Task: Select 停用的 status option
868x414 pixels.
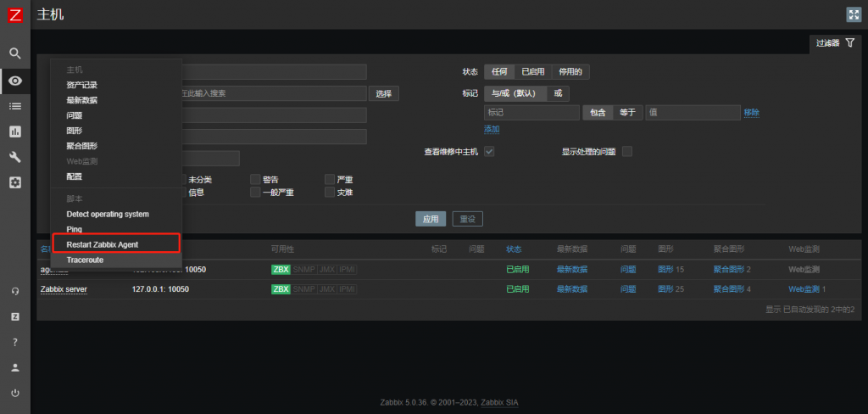Action: (570, 71)
